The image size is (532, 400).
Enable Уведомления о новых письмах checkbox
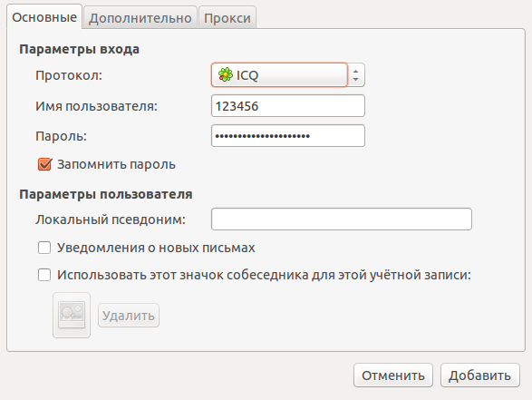pos(44,248)
